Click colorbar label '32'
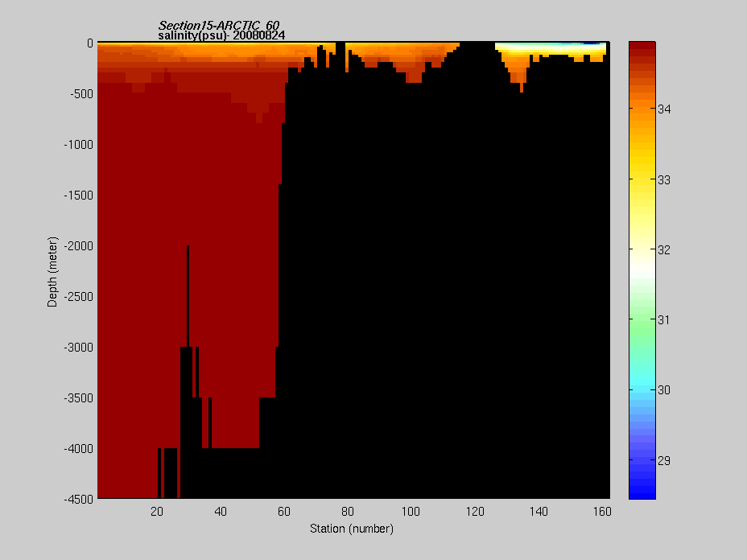 664,250
